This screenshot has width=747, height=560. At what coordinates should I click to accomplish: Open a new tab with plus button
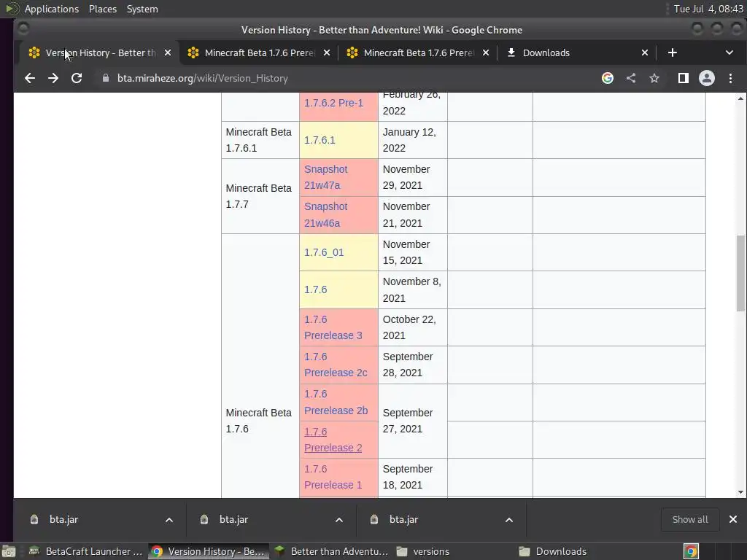pyautogui.click(x=672, y=52)
